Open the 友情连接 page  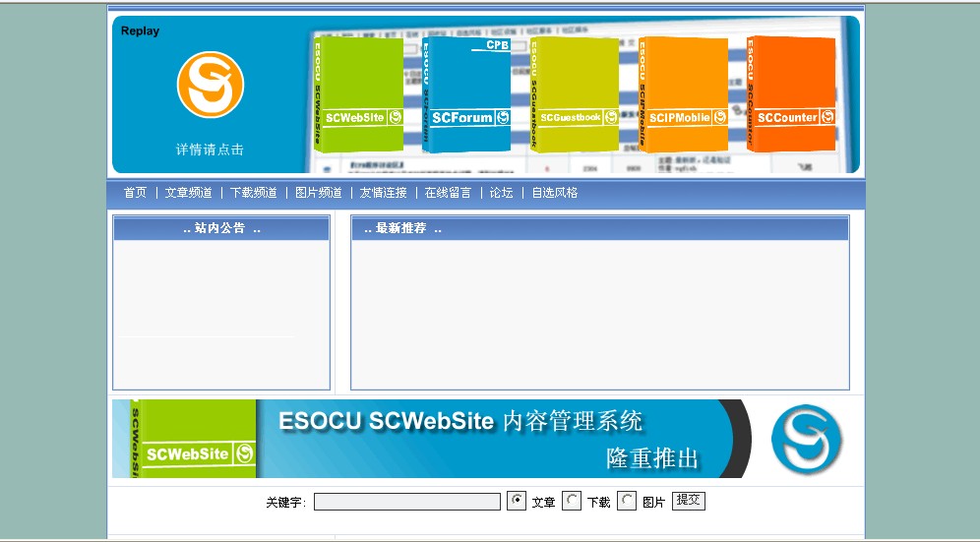[383, 193]
